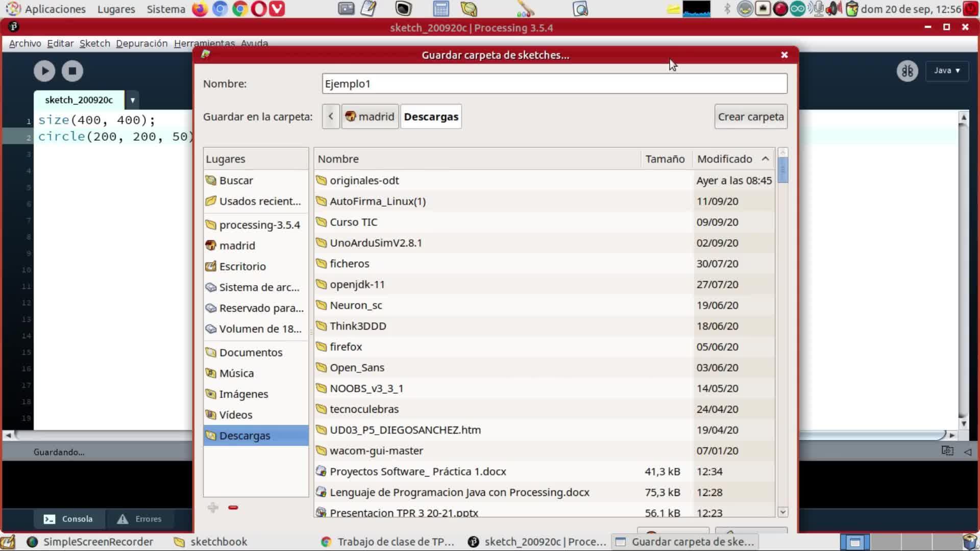
Task: Open the sketch tab arrow menu
Action: point(132,100)
